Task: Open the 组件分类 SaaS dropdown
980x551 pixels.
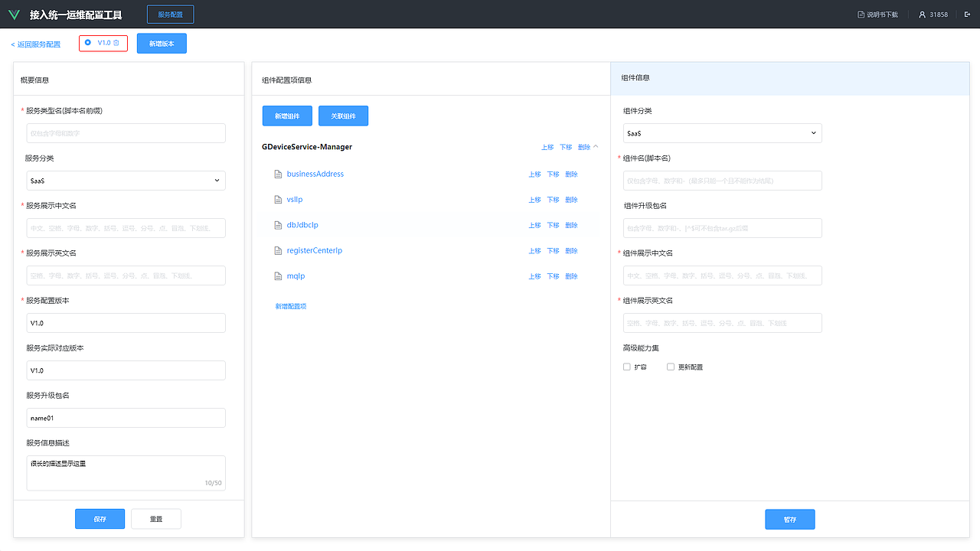Action: (723, 133)
